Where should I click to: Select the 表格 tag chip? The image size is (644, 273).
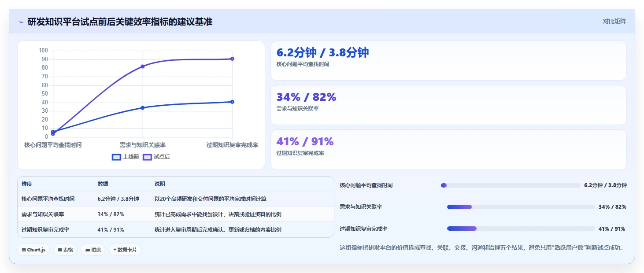point(65,250)
